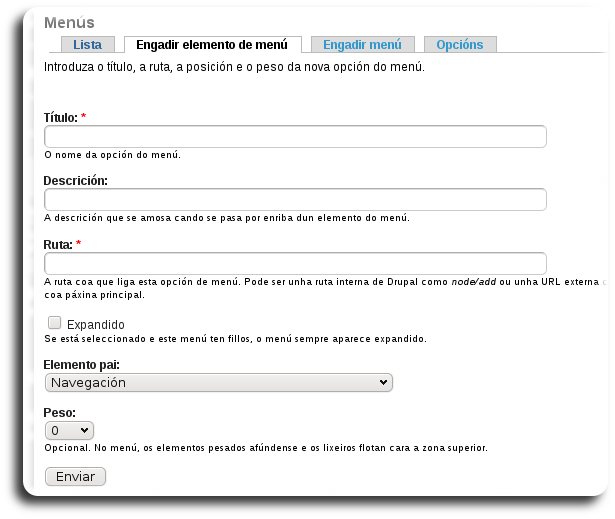Focus the Descrición input box
The width and height of the screenshot is (615, 519).
(295, 200)
